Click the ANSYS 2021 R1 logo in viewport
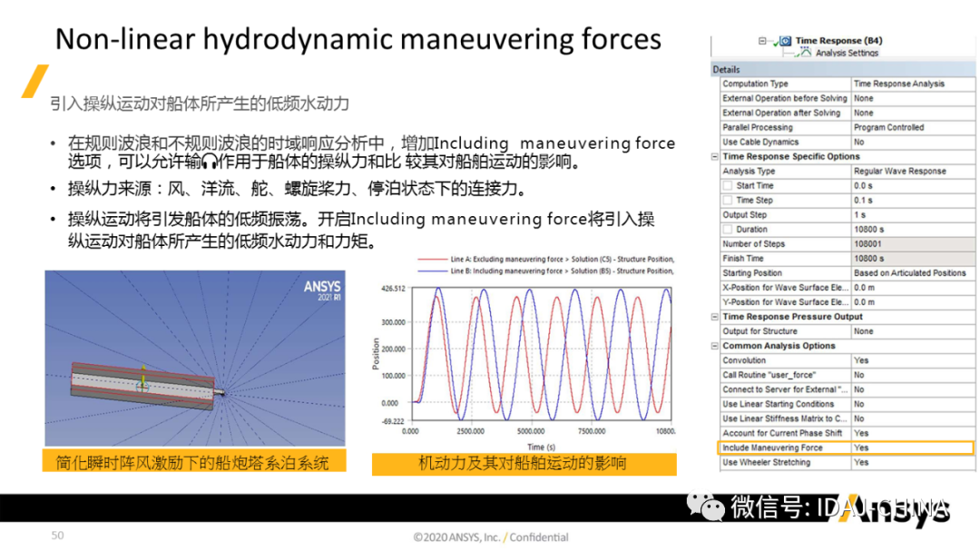Viewport: 980px width, 551px height. (321, 290)
